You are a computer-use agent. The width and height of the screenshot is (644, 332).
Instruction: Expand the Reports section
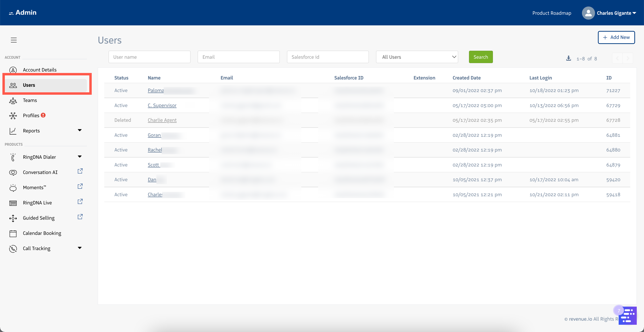point(79,130)
